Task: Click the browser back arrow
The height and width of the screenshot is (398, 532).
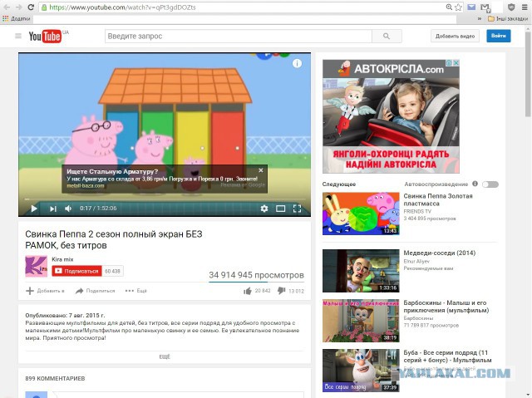Action: [7, 7]
